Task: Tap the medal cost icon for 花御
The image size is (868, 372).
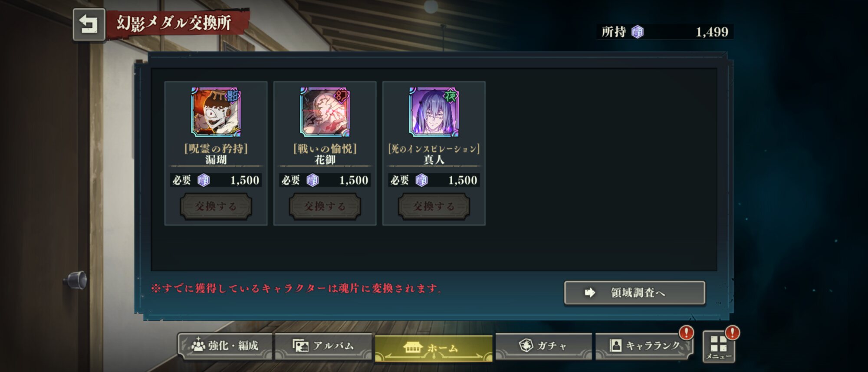Action: 312,180
